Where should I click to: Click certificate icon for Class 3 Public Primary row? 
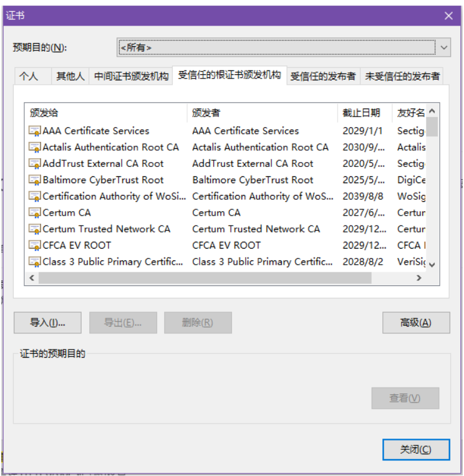34,262
